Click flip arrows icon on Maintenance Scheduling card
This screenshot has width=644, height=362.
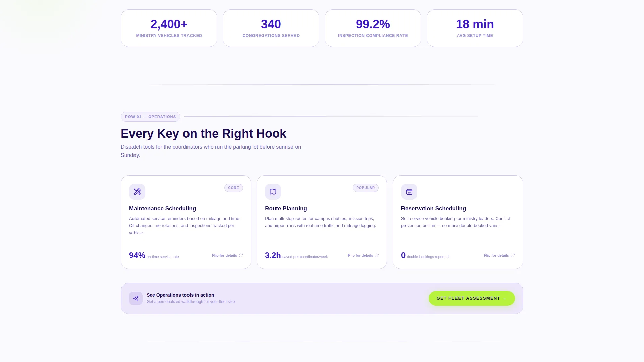240,256
